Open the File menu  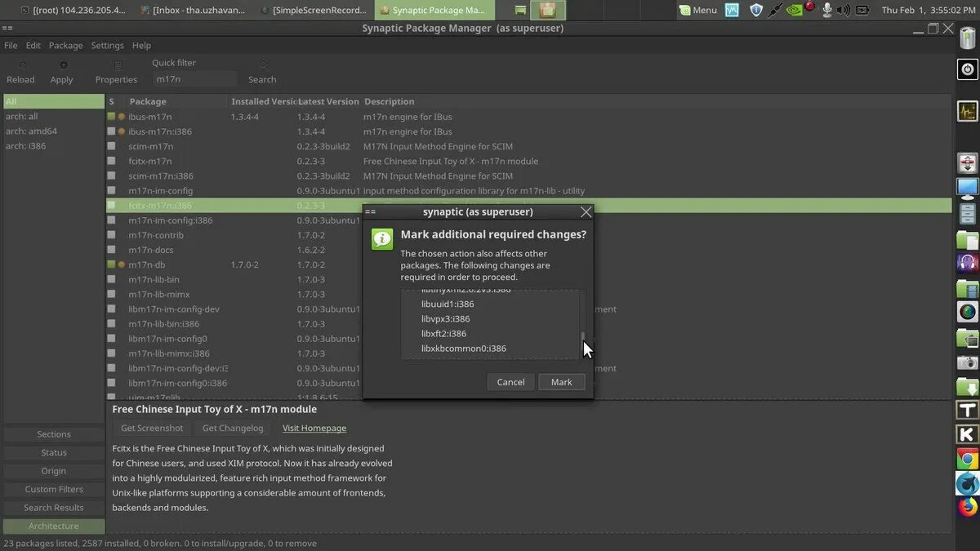click(11, 46)
